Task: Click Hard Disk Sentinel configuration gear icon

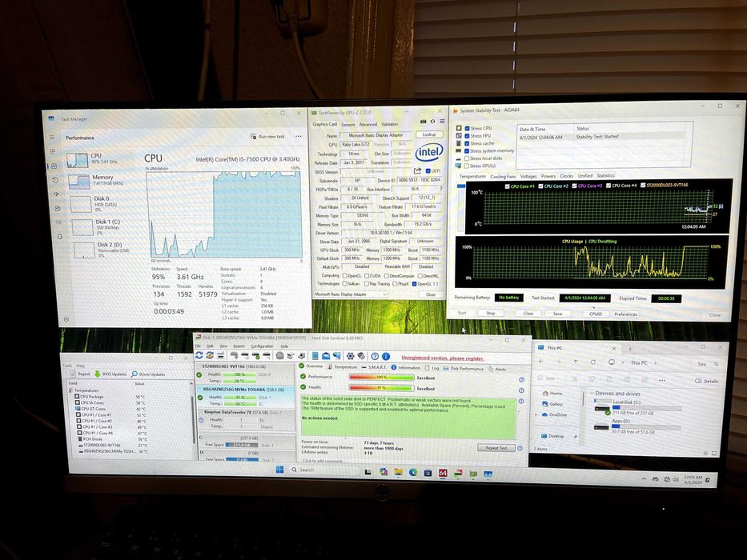Action: (x=350, y=356)
